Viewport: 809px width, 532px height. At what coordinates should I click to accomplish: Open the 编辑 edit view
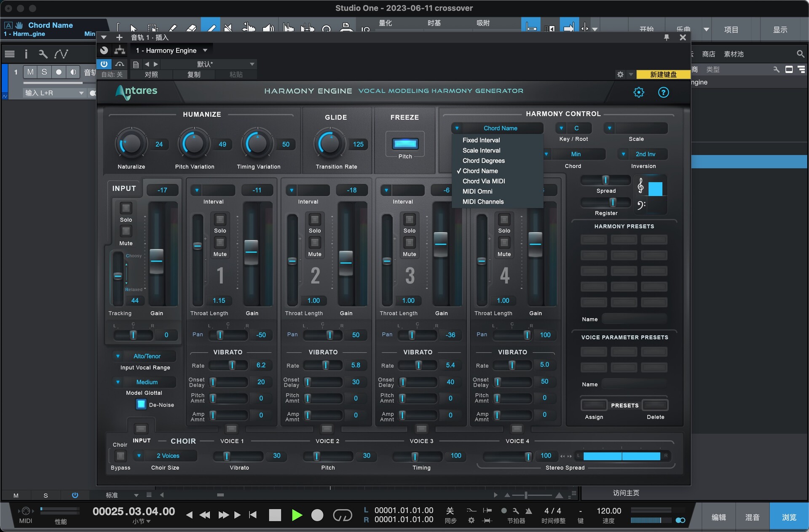tap(718, 517)
